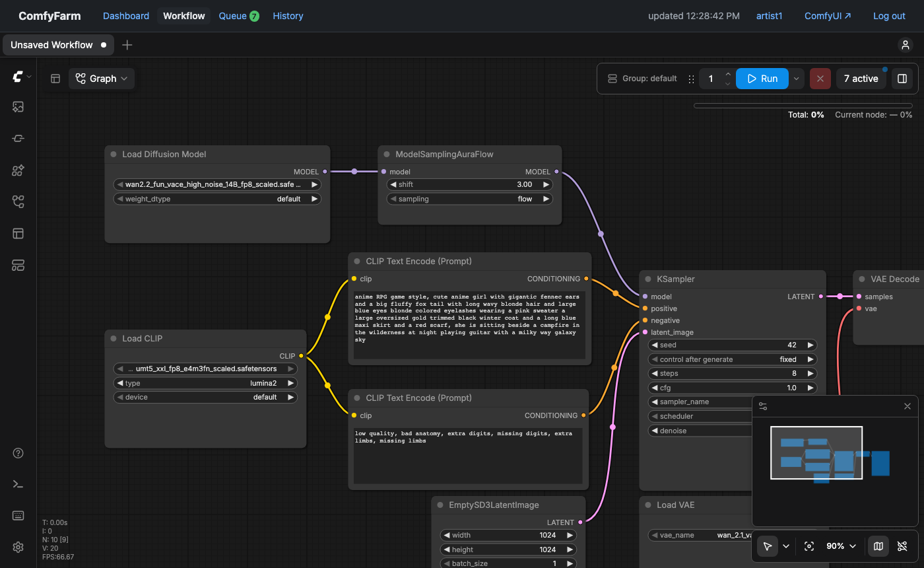Toggle link visibility icon in canvas toolbar

[902, 546]
